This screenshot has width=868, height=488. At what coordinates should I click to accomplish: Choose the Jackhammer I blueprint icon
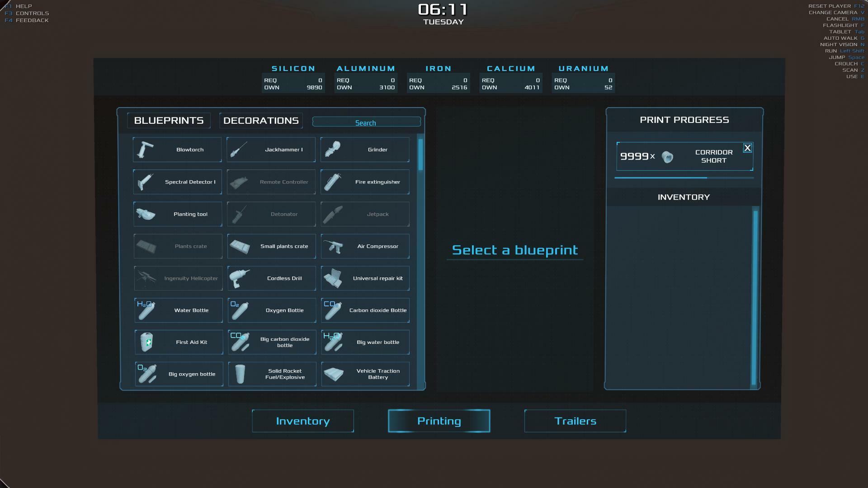pos(239,150)
